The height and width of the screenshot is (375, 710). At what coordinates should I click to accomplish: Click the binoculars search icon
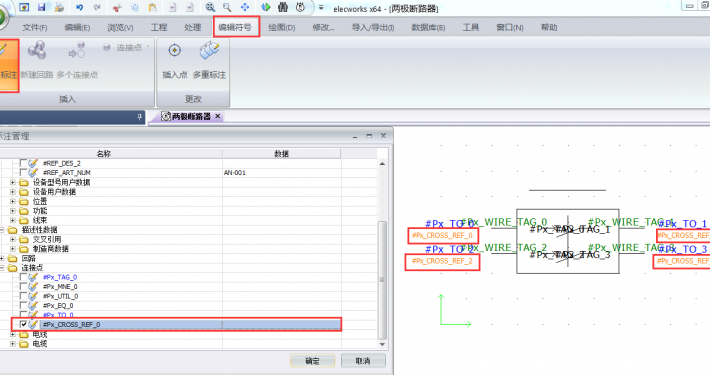[283, 7]
